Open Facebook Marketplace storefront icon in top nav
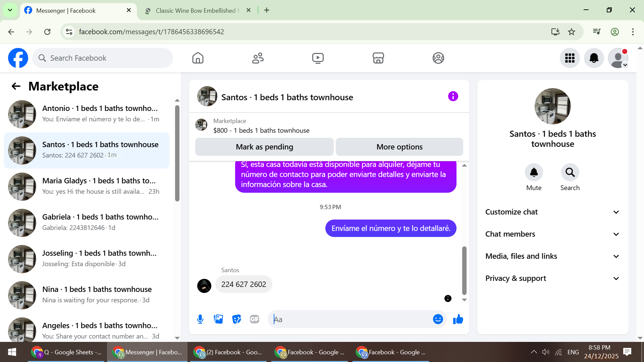 tap(378, 58)
